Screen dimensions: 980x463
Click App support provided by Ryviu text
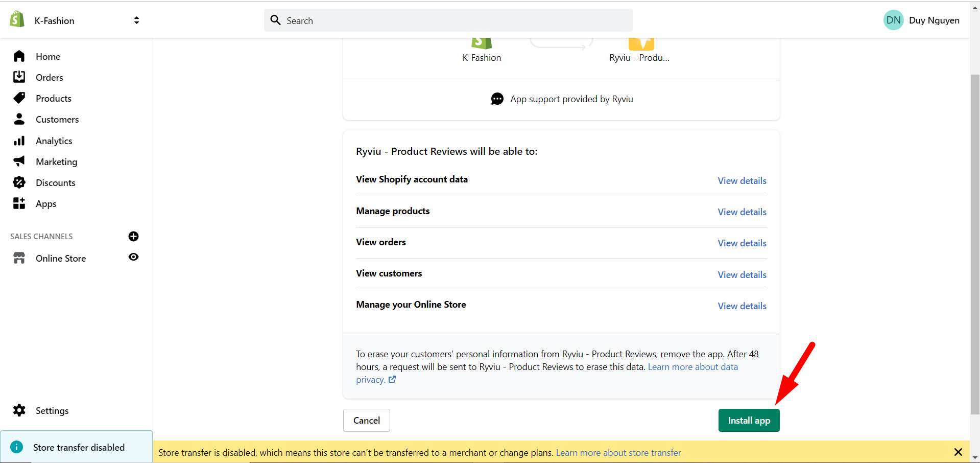tap(571, 99)
